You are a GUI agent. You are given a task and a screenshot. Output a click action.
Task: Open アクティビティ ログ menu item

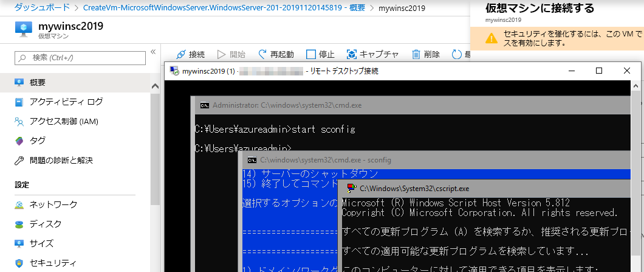coord(75,102)
